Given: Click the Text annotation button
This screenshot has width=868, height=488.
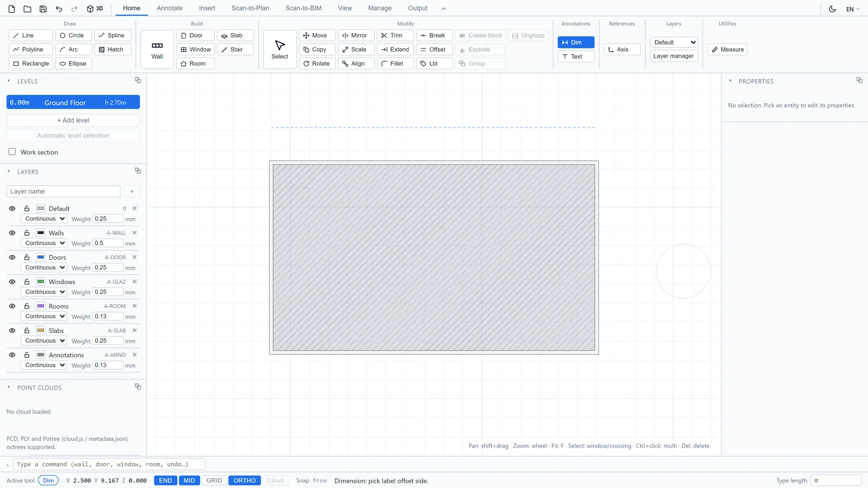Looking at the screenshot, I should 576,56.
